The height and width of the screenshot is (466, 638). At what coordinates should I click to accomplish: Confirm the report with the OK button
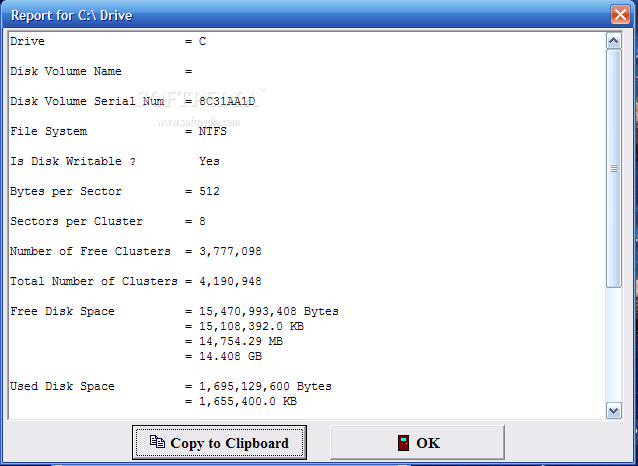(x=417, y=442)
